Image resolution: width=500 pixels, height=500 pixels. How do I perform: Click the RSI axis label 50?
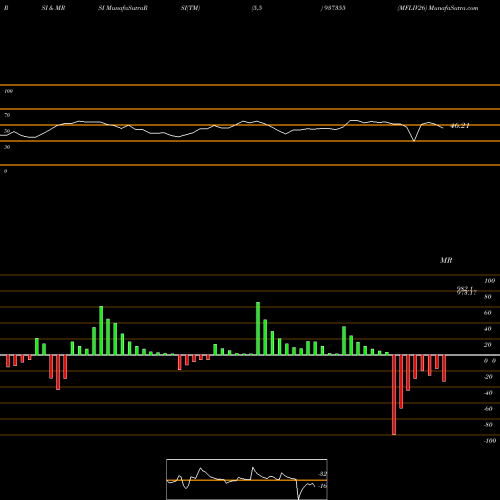pyautogui.click(x=7, y=131)
